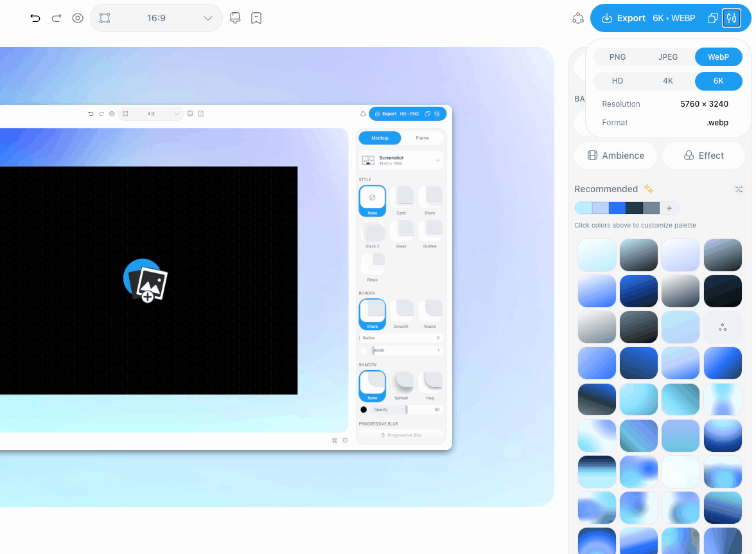Click the redo arrow icon
The width and height of the screenshot is (756, 554).
click(57, 19)
